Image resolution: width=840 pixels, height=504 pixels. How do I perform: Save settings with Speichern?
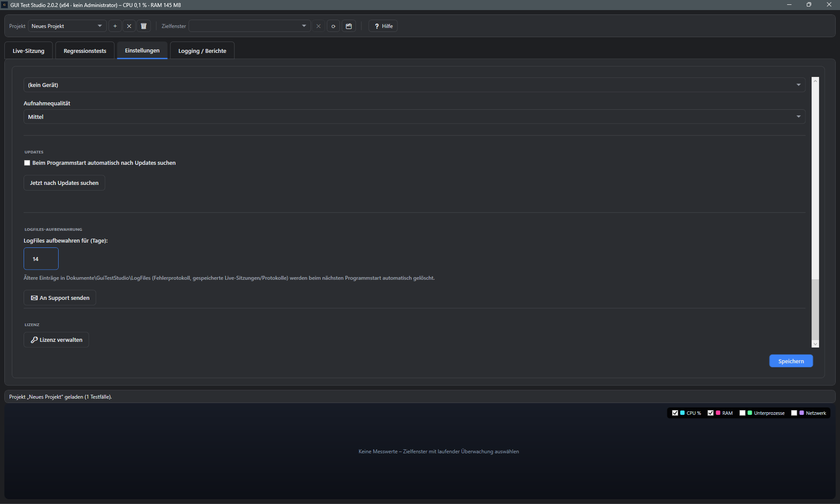tap(791, 361)
